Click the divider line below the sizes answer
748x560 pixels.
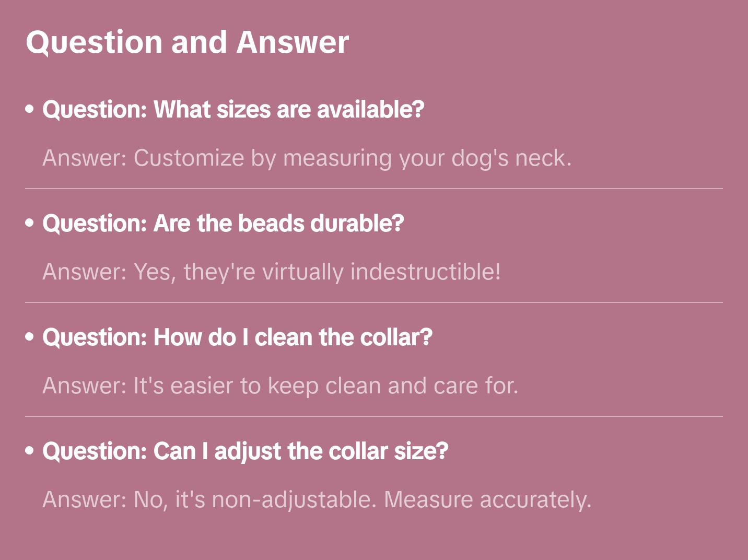[x=373, y=189]
